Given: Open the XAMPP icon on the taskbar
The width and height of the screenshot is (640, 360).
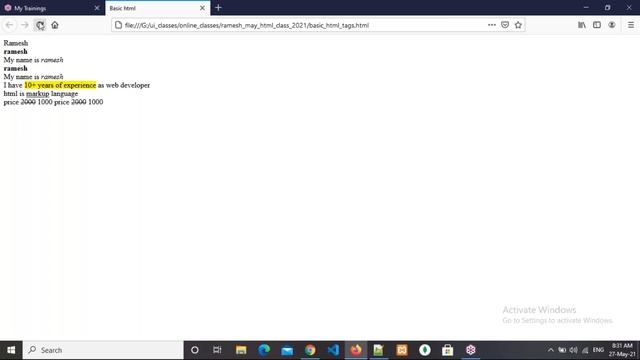Looking at the screenshot, I should [x=402, y=350].
